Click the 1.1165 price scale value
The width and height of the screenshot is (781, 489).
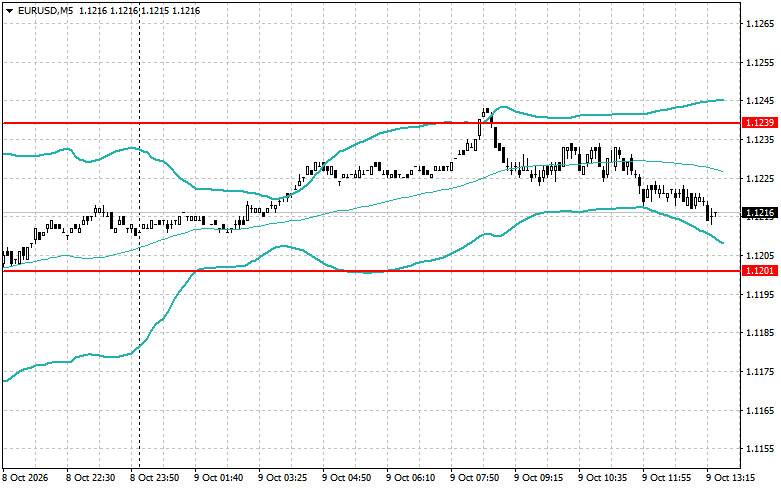click(x=760, y=411)
